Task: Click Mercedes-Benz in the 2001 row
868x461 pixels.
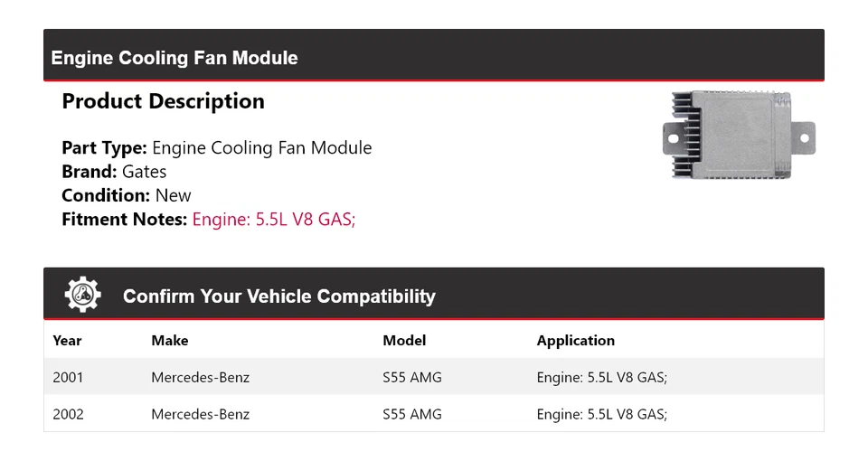Action: [200, 377]
